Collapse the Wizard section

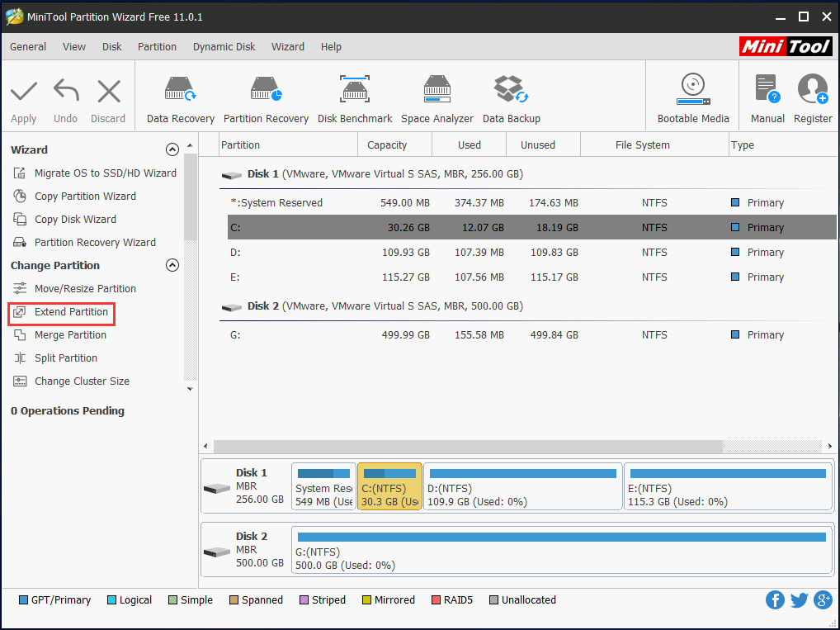(x=172, y=149)
